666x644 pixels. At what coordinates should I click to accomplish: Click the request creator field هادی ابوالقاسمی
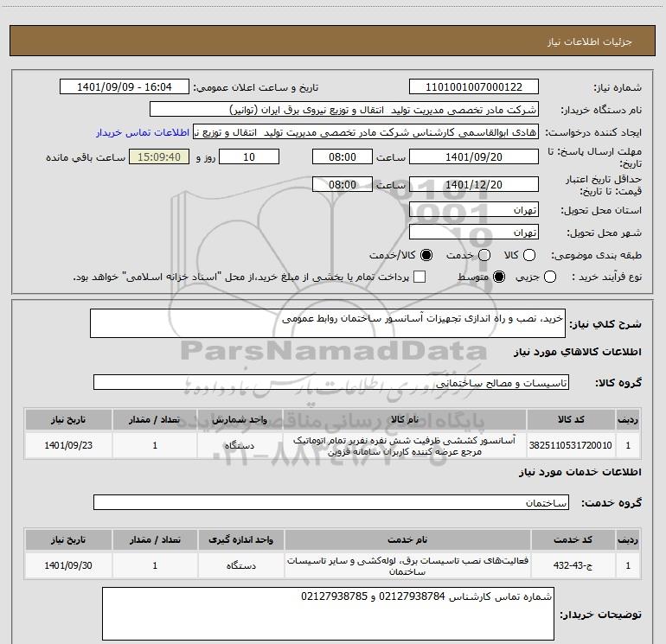[366, 132]
